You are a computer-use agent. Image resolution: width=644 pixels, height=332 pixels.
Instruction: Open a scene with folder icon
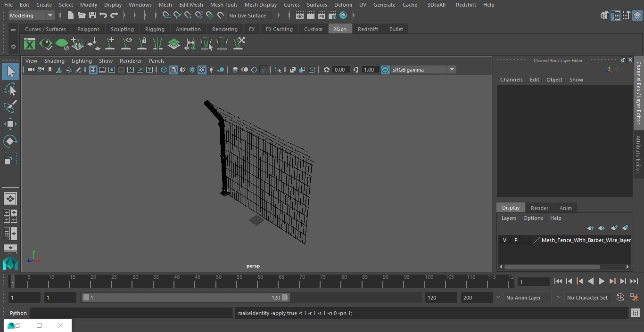pos(81,16)
